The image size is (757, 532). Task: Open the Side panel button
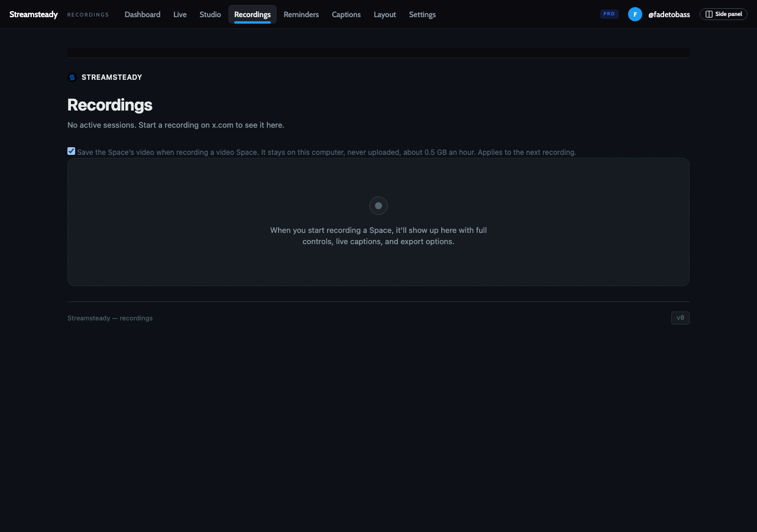(723, 14)
